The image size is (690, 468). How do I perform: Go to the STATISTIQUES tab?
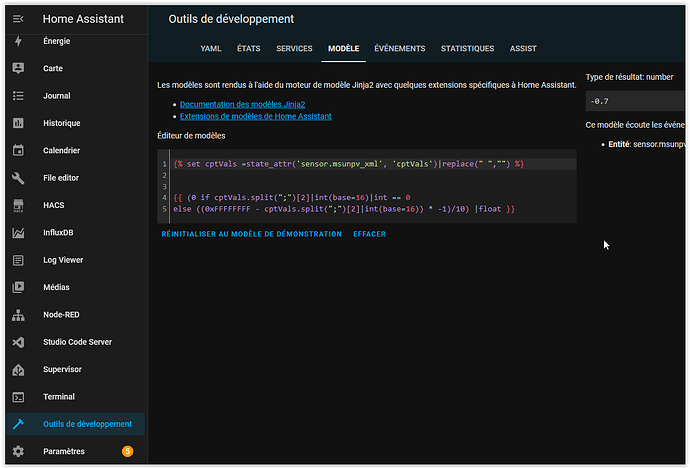467,48
